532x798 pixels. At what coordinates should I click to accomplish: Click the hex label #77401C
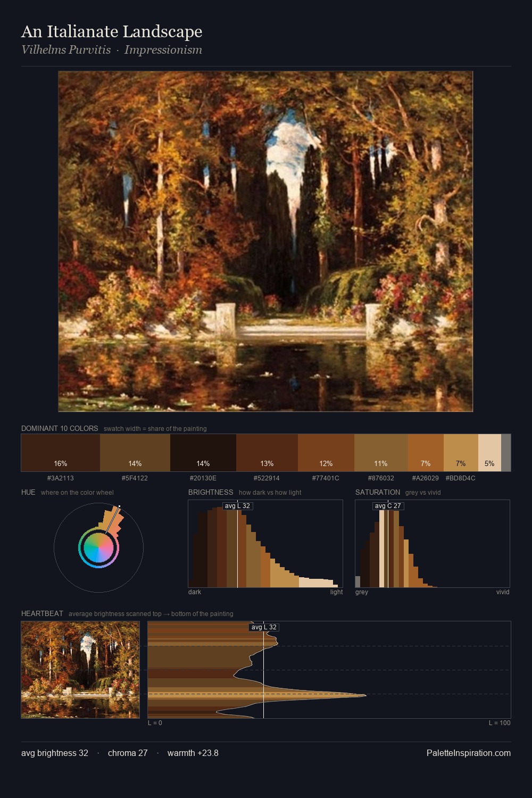(x=326, y=478)
